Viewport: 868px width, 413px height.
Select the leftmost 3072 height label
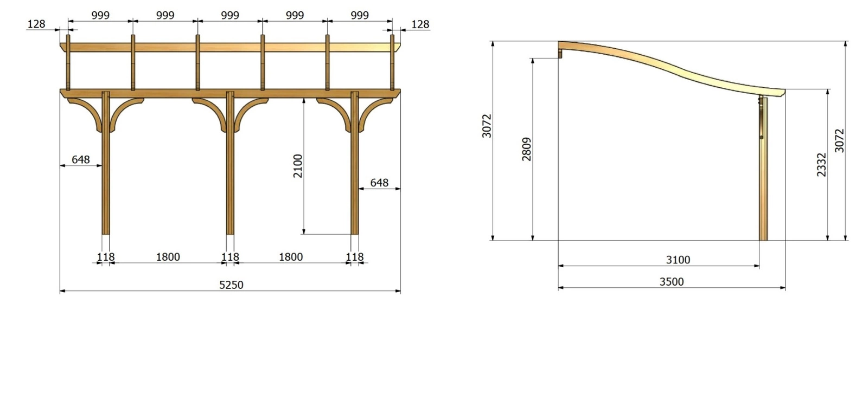click(x=487, y=126)
